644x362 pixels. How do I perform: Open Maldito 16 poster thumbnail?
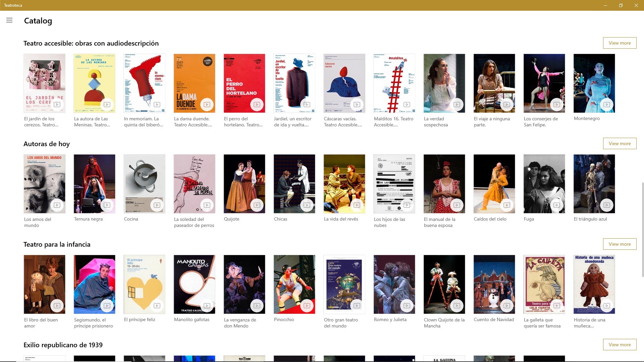394,83
